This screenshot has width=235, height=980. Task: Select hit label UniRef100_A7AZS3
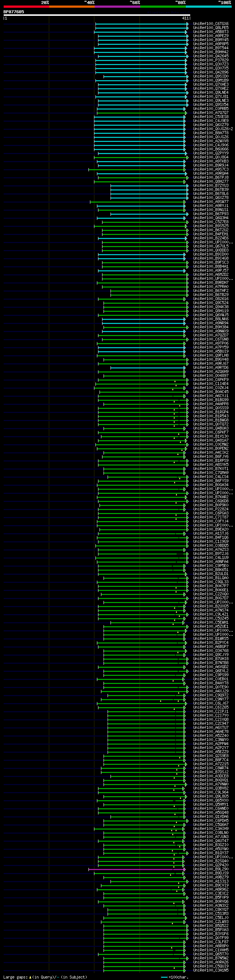coord(211,549)
